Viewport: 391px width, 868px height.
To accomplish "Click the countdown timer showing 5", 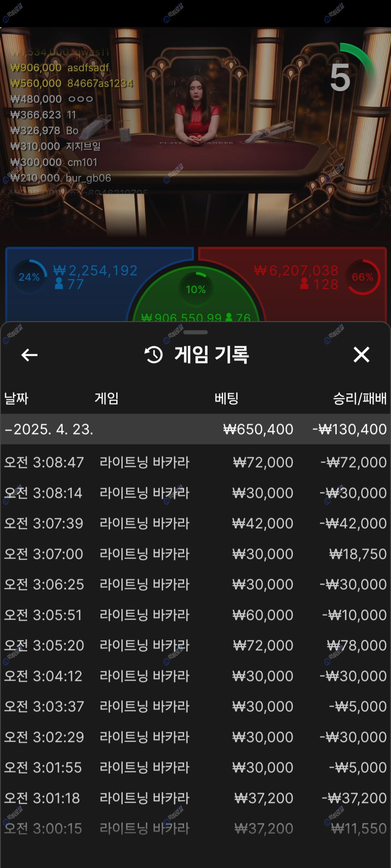I will pos(341,77).
